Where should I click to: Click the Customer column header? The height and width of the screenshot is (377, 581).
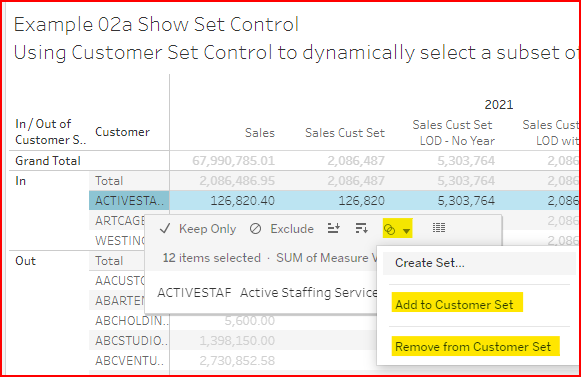[122, 132]
